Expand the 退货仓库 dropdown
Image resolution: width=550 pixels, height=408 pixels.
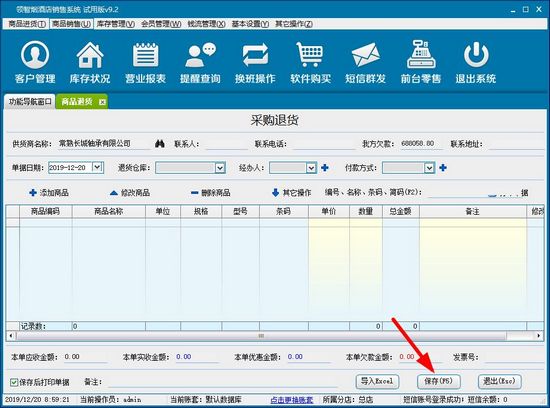(x=220, y=168)
